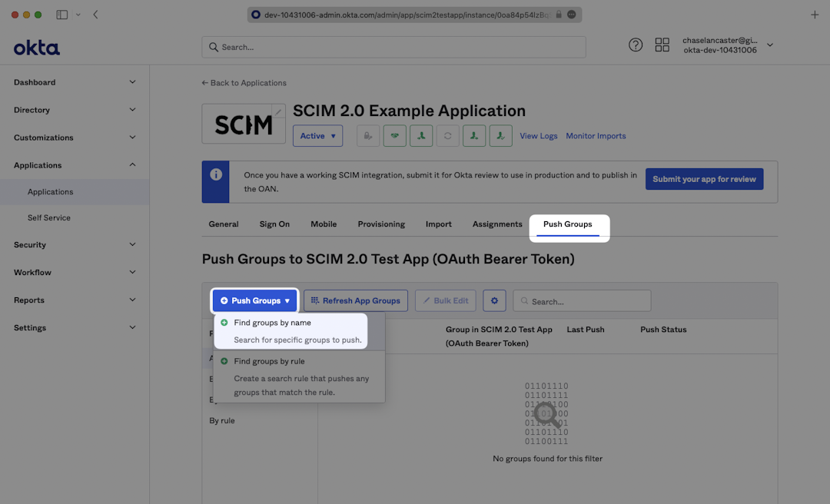Open the account menu chevron near the username
Viewport: 830px width, 504px height.
click(770, 45)
